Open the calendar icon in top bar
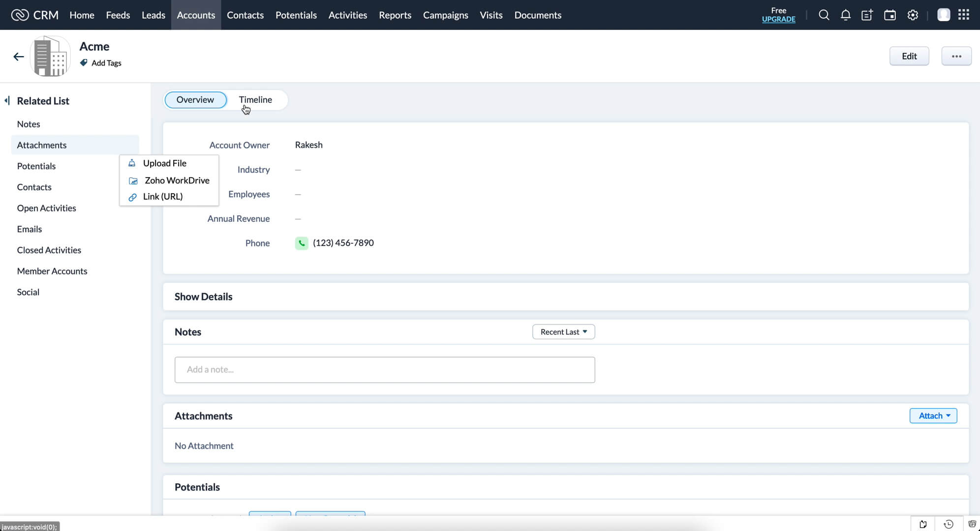Screen dimensions: 980x531 coord(889,15)
